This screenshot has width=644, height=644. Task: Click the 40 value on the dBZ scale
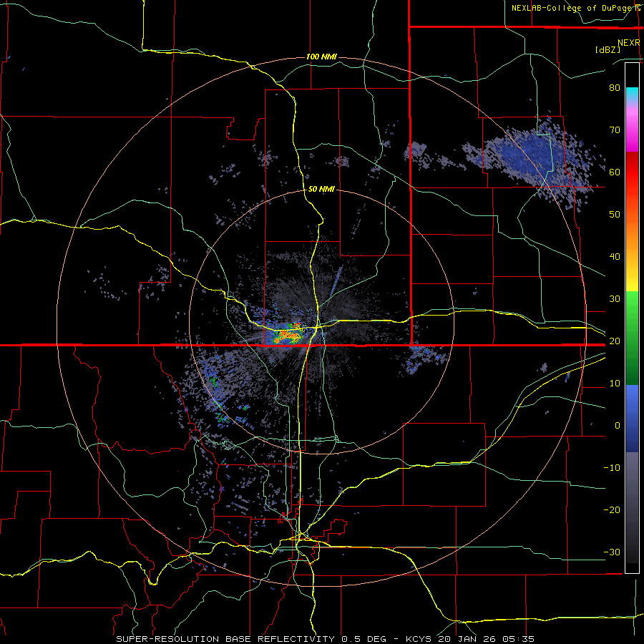615,257
